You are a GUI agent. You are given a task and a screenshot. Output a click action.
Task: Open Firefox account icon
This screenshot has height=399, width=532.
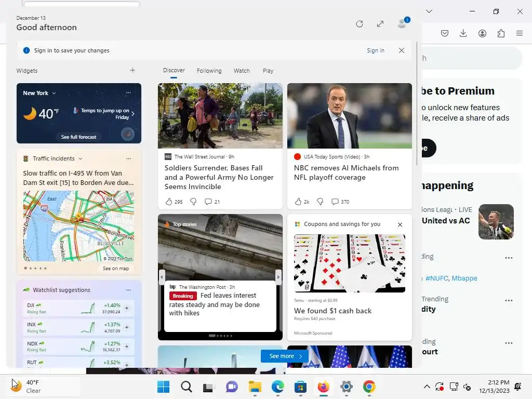482,33
